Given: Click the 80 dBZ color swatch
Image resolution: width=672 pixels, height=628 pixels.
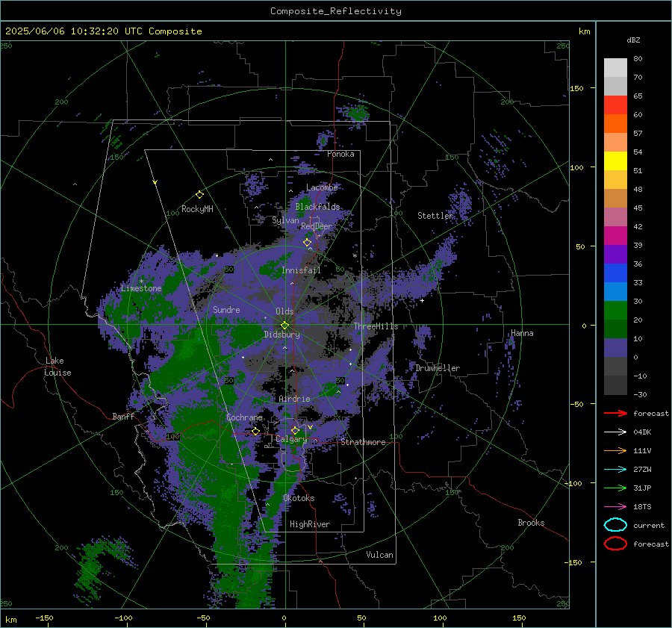Looking at the screenshot, I should tap(615, 67).
